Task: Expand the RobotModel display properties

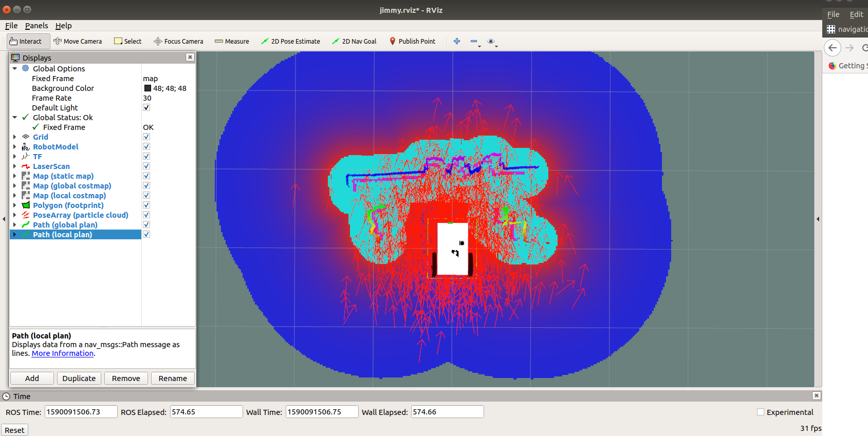Action: click(15, 147)
